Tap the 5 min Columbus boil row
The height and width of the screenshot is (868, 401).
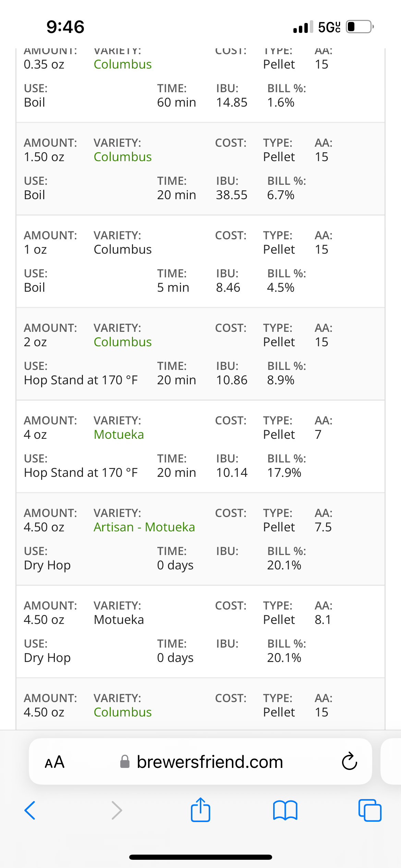coord(200,261)
